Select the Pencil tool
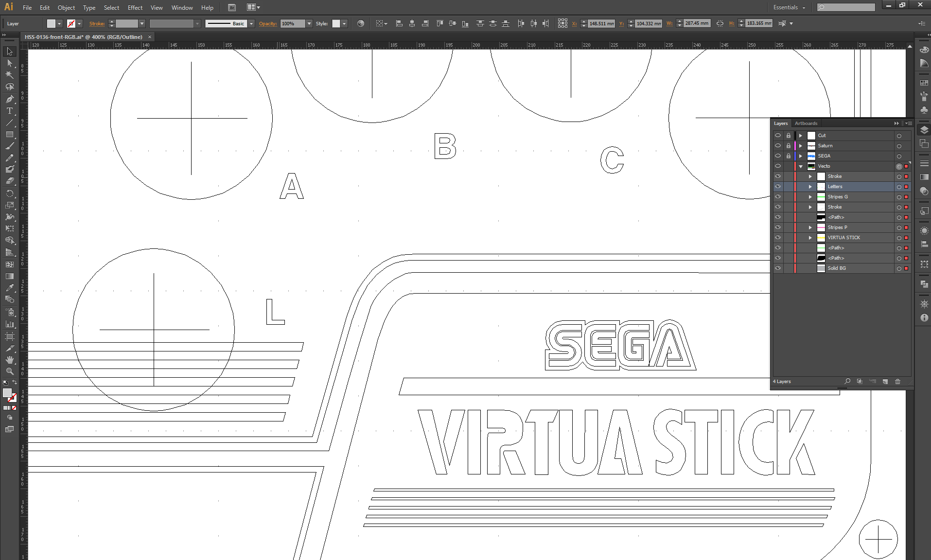Viewport: 931px width, 560px height. pyautogui.click(x=10, y=157)
